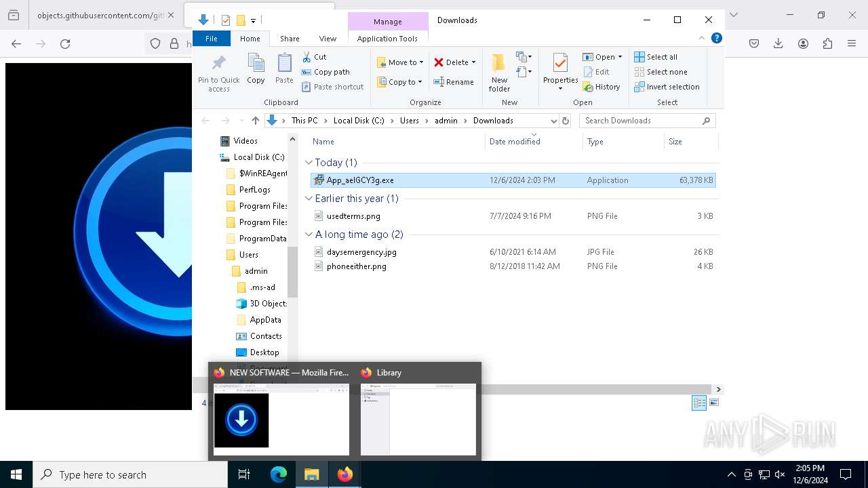The width and height of the screenshot is (868, 488).
Task: Show address bar previous locations dropdown
Action: [553, 121]
